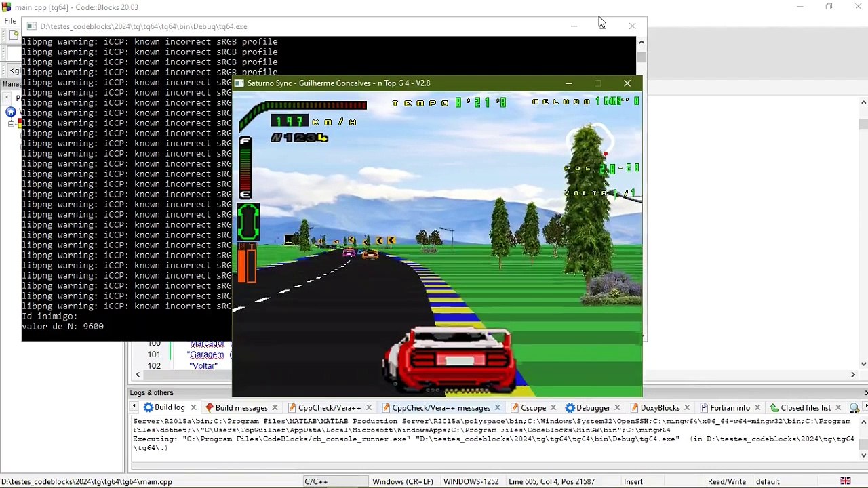
Task: Minimize the Saturno Sync game window
Action: point(569,83)
